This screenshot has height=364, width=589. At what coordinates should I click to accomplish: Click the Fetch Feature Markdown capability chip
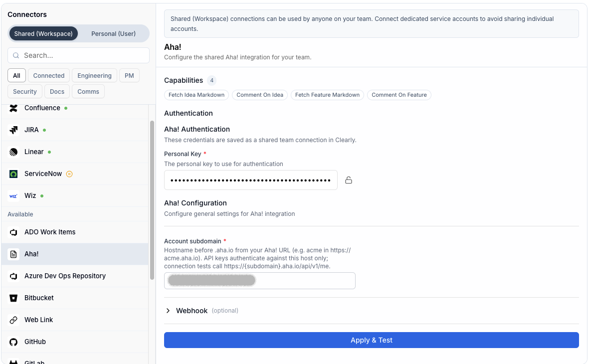point(327,95)
